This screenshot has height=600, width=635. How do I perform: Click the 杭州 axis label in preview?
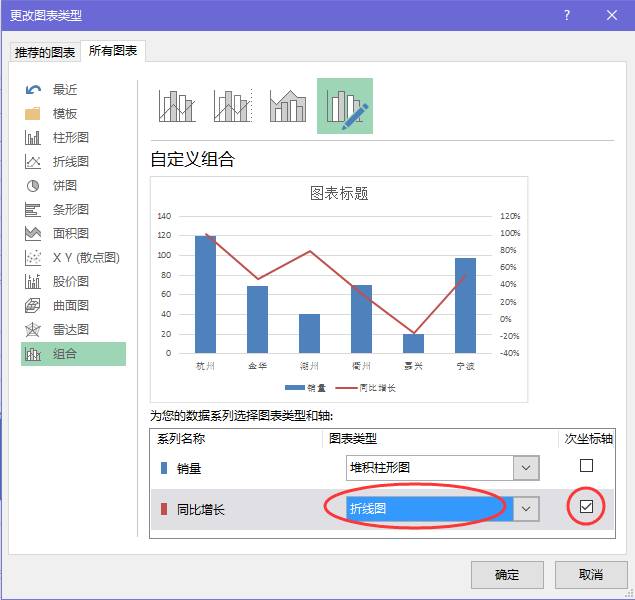205,366
